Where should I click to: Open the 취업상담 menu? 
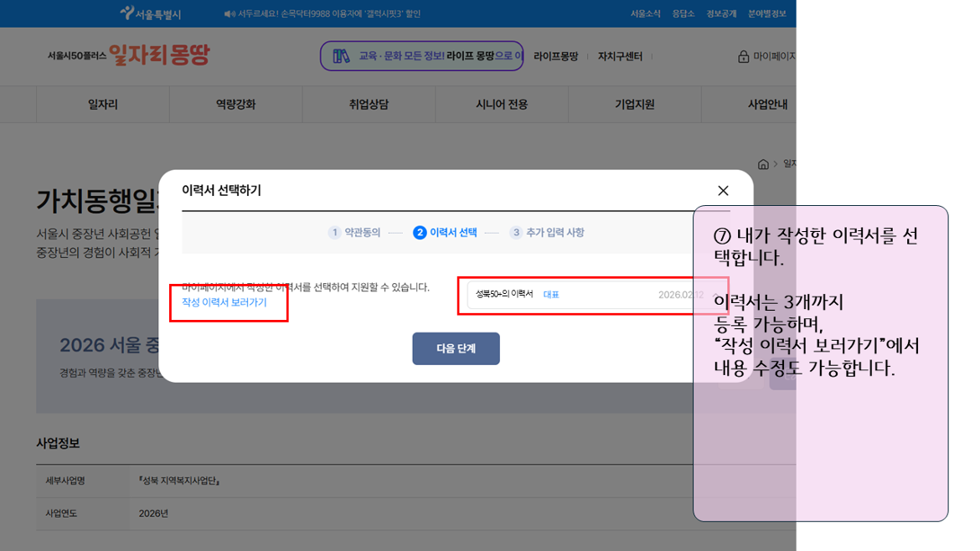369,105
